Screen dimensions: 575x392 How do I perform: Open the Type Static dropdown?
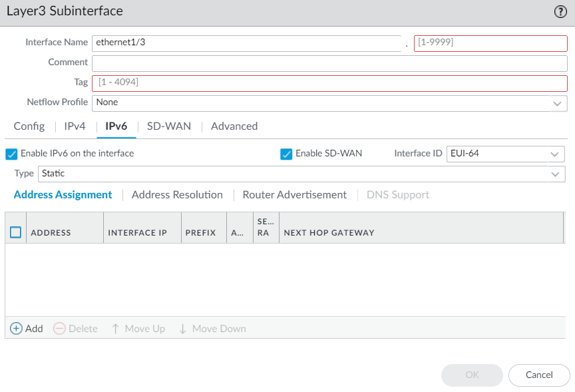(556, 174)
